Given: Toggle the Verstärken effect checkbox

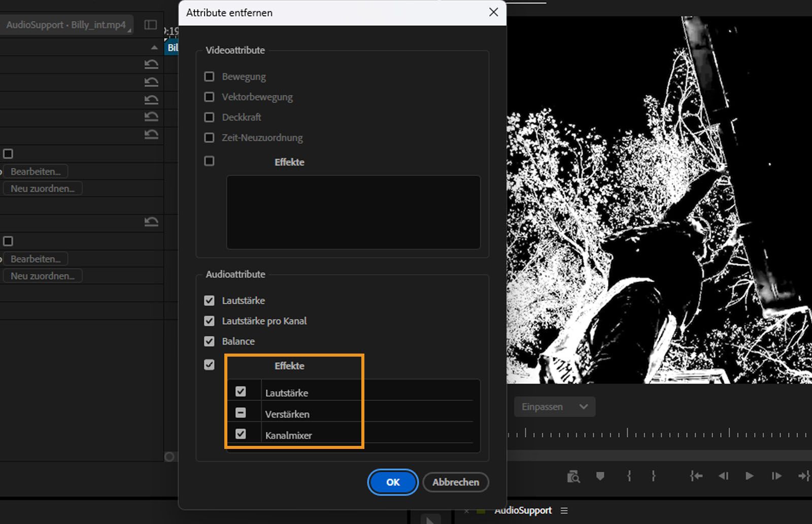Looking at the screenshot, I should coord(241,413).
